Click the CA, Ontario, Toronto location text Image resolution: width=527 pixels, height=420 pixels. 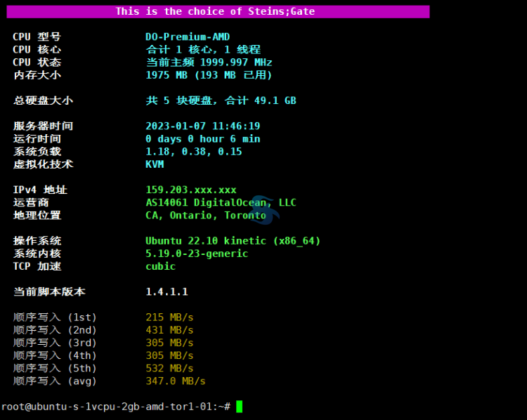205,216
